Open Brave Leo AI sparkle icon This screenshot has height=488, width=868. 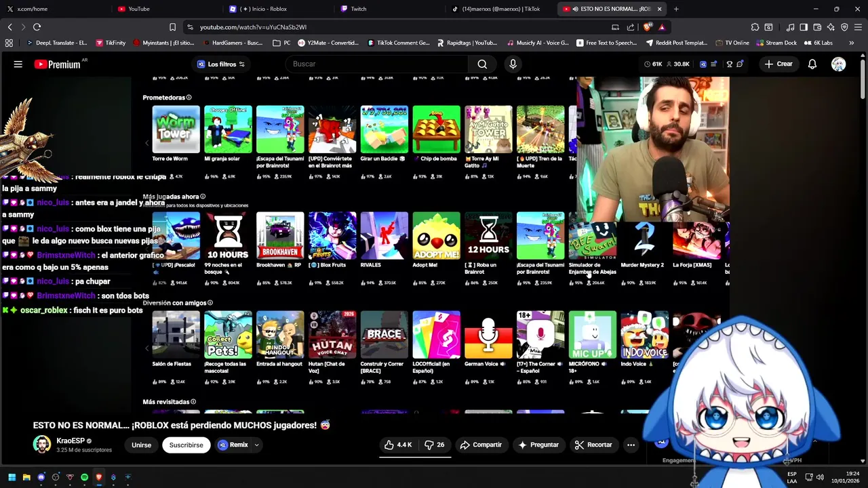[831, 27]
